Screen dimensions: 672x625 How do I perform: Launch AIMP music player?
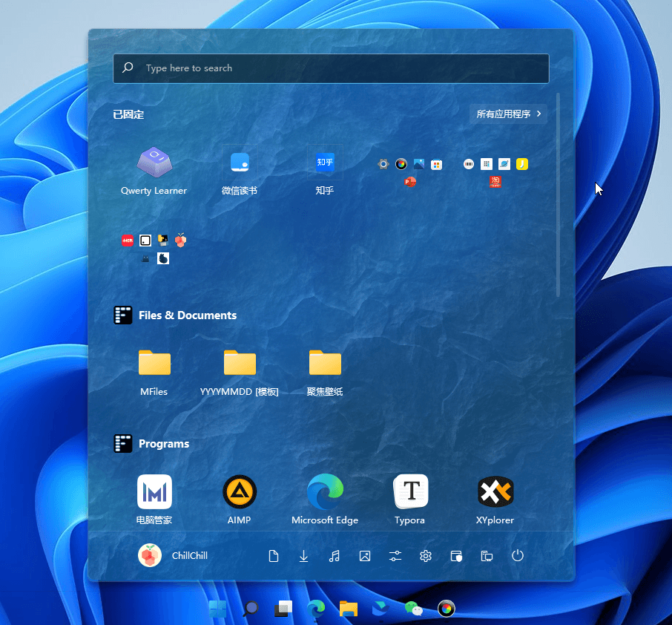pos(239,500)
